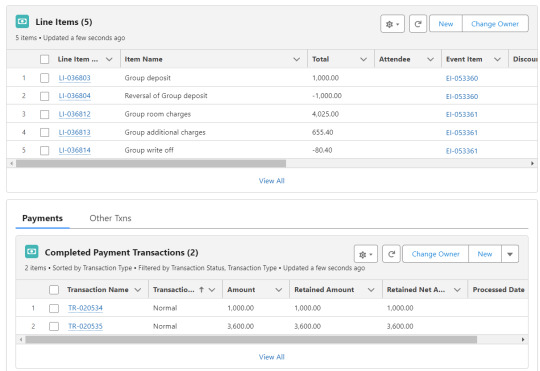Tick checkbox for LI-036814 row

pos(44,150)
